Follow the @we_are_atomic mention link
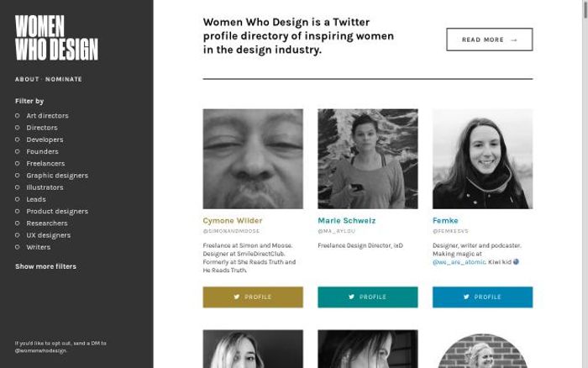 tap(459, 262)
